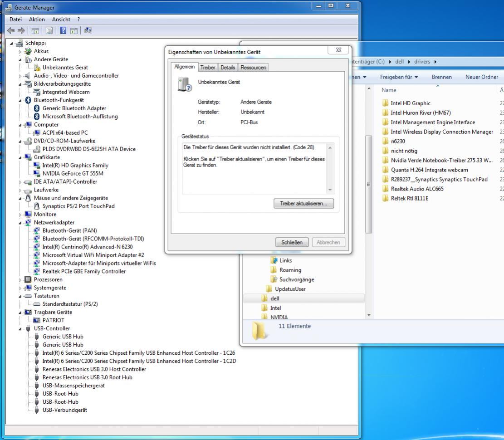Select the NVIDIA GeForce GT 555M icon
Image resolution: width=504 pixels, height=440 pixels.
point(37,174)
